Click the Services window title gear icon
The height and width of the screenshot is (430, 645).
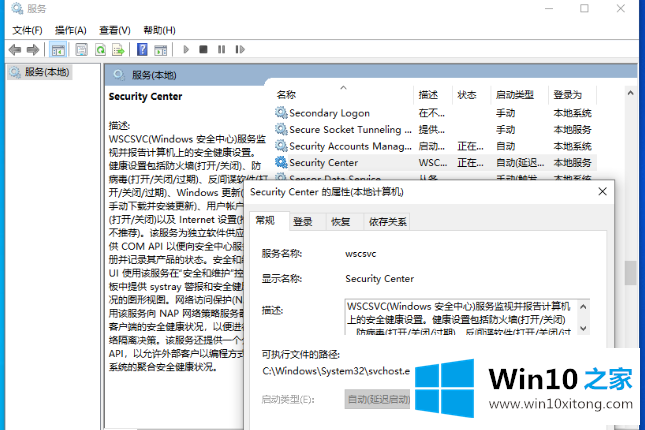click(x=17, y=8)
